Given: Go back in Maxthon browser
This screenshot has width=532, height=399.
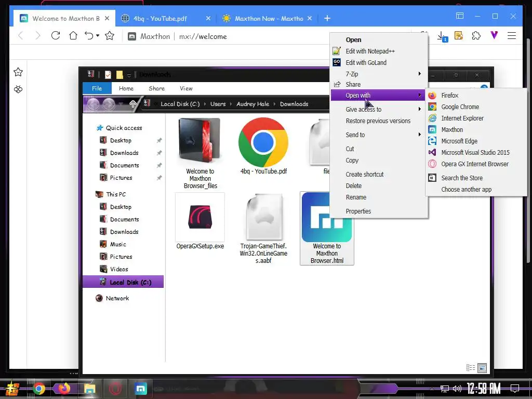Looking at the screenshot, I should coord(21,36).
